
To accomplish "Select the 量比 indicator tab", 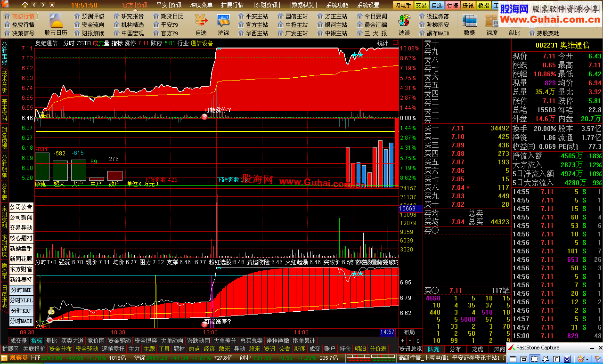I will tap(52, 340).
